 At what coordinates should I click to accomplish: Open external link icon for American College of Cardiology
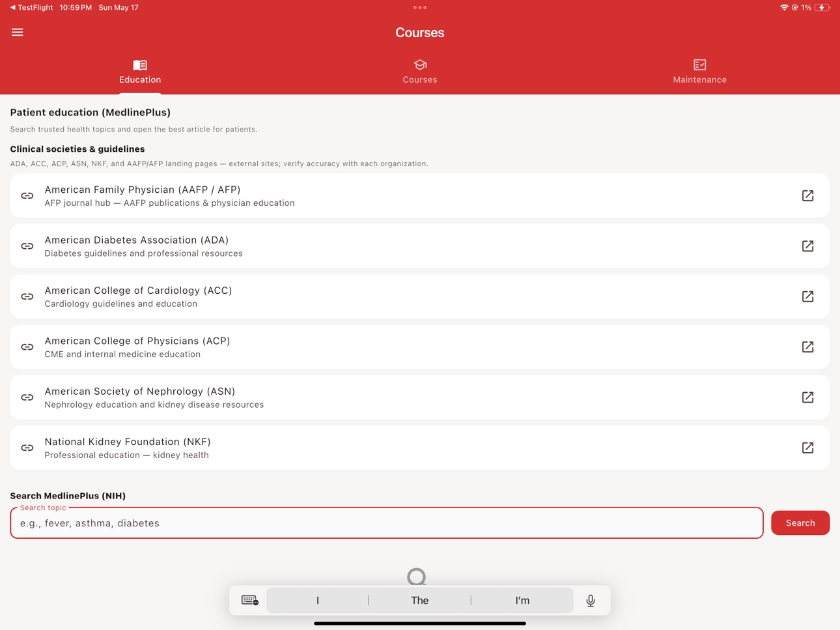tap(807, 296)
